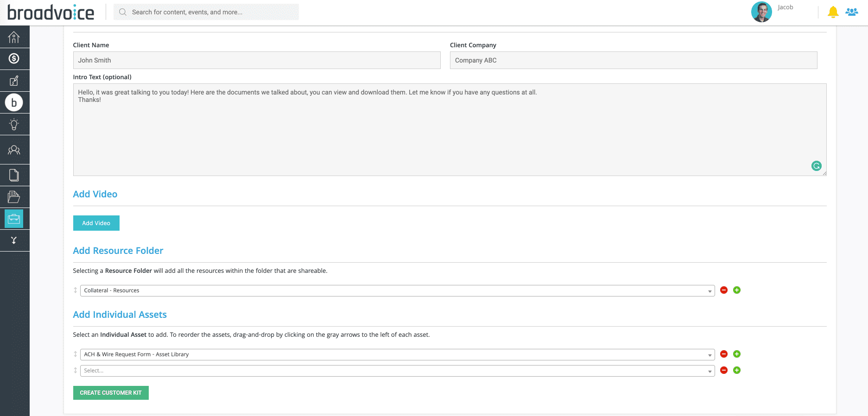Open the lightbulb ideas sidebar icon

pyautogui.click(x=14, y=124)
